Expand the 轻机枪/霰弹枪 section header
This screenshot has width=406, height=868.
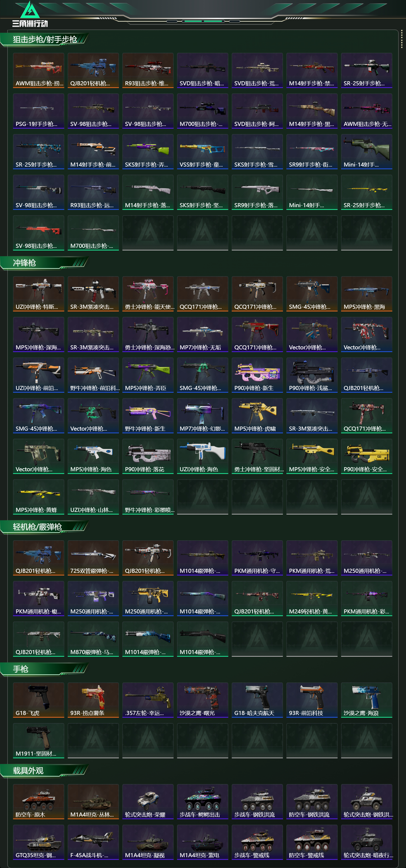coord(44,527)
